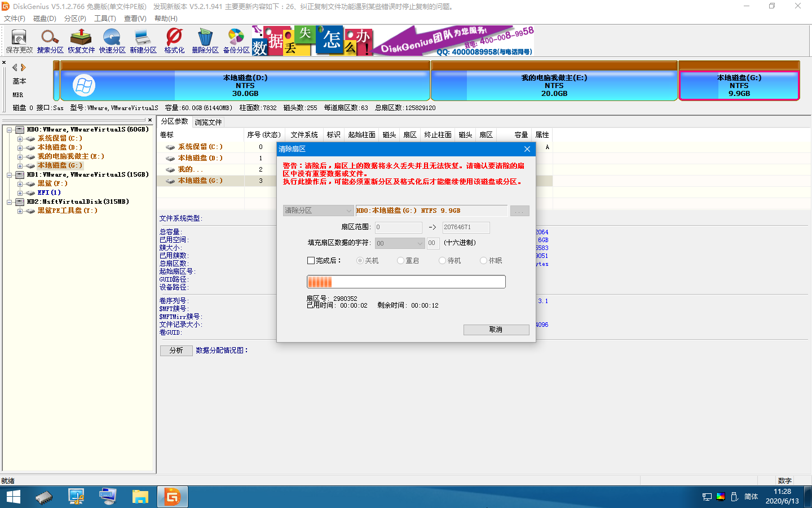Select the Format (格式化) tool

coord(174,41)
